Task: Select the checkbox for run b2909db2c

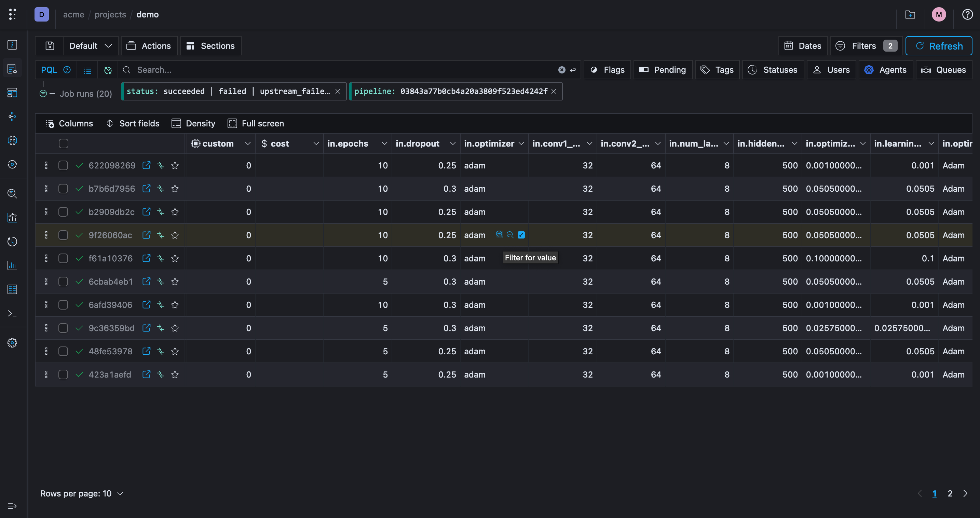Action: pos(63,212)
